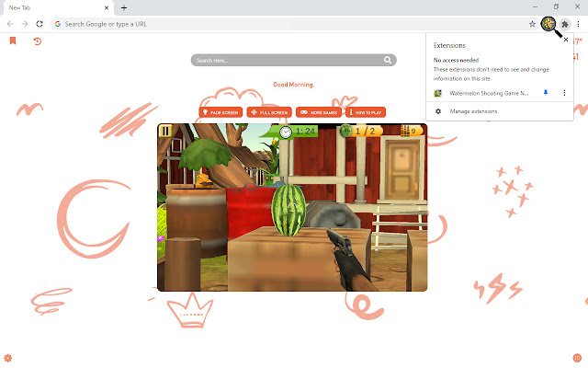Pause the watermelon shooting game
Viewport: 588px width, 368px height.
165,131
